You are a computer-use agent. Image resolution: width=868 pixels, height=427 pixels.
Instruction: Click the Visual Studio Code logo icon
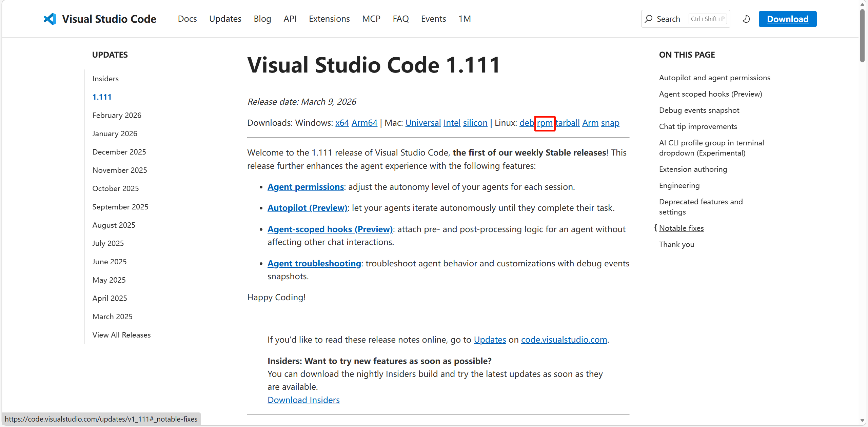50,19
